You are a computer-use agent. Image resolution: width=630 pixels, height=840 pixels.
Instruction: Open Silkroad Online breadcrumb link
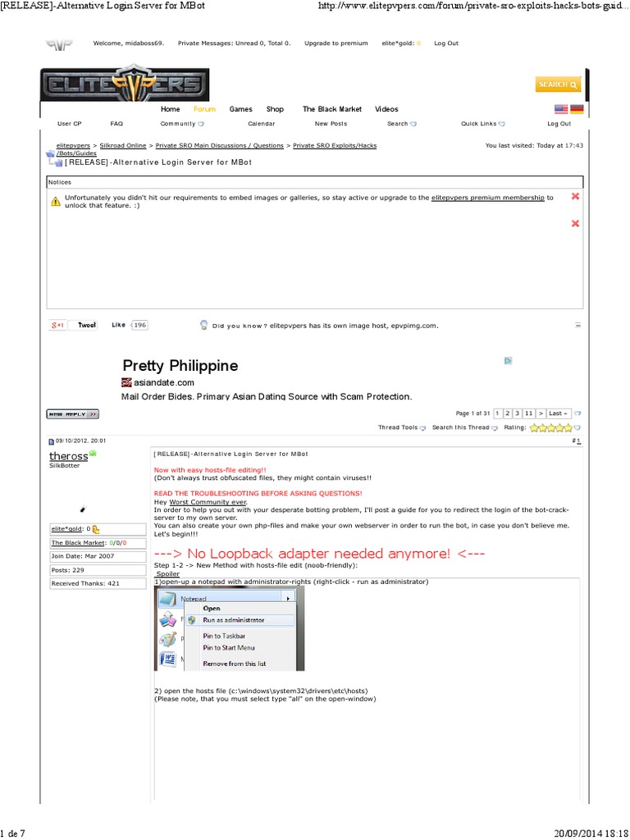pos(123,146)
